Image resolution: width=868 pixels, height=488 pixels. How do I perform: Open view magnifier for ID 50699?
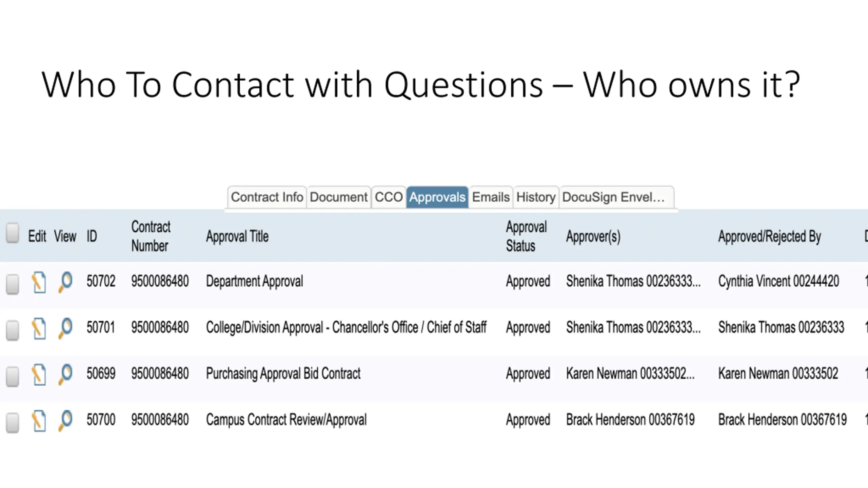tap(65, 374)
